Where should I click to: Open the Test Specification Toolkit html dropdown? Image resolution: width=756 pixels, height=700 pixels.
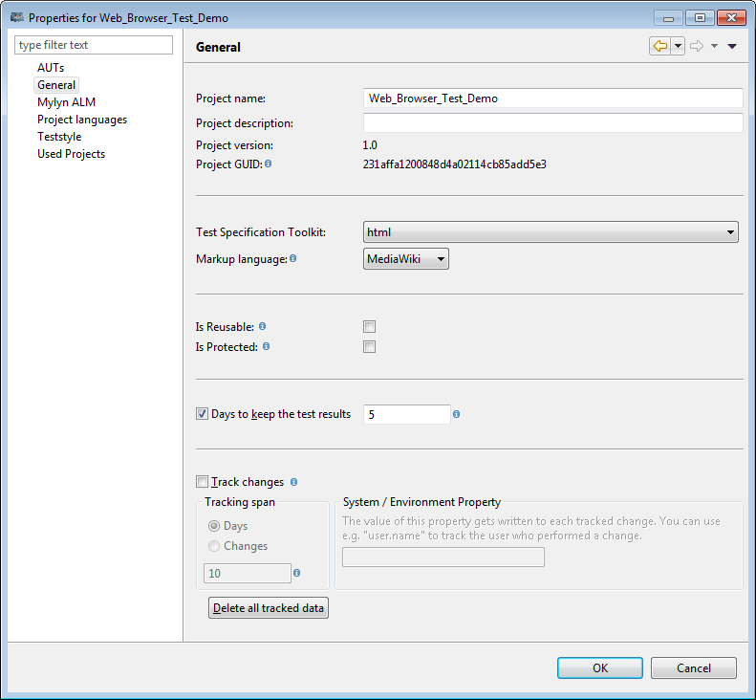551,232
